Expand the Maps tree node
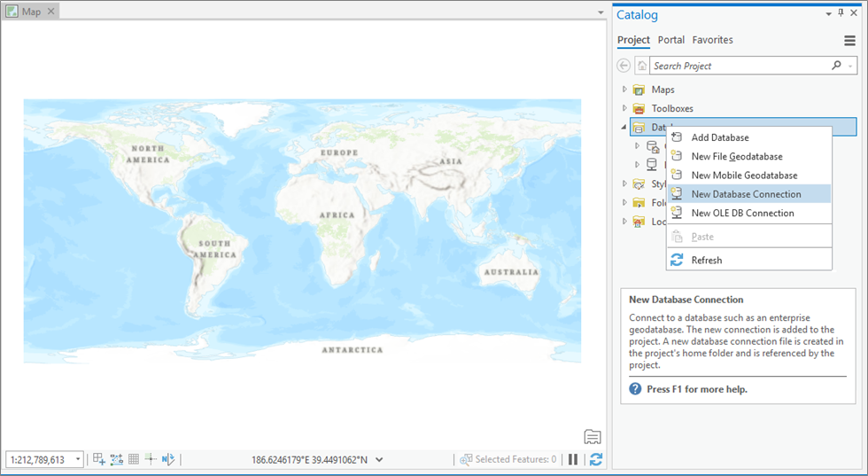Screen dimensions: 868x476 point(624,90)
